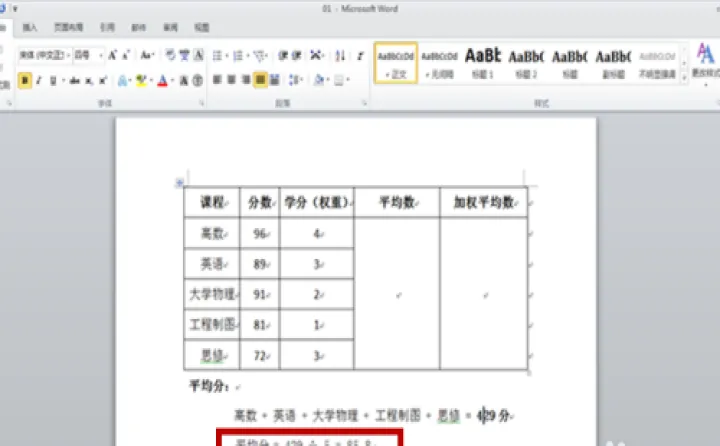
Task: Open the Asian Layout tool
Action: (x=315, y=56)
